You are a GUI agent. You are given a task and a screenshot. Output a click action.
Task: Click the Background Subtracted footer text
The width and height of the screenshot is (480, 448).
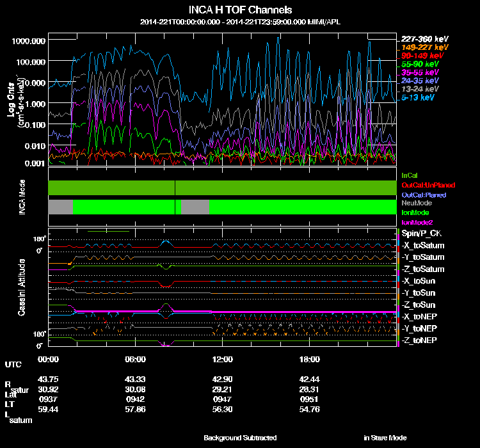(240, 438)
